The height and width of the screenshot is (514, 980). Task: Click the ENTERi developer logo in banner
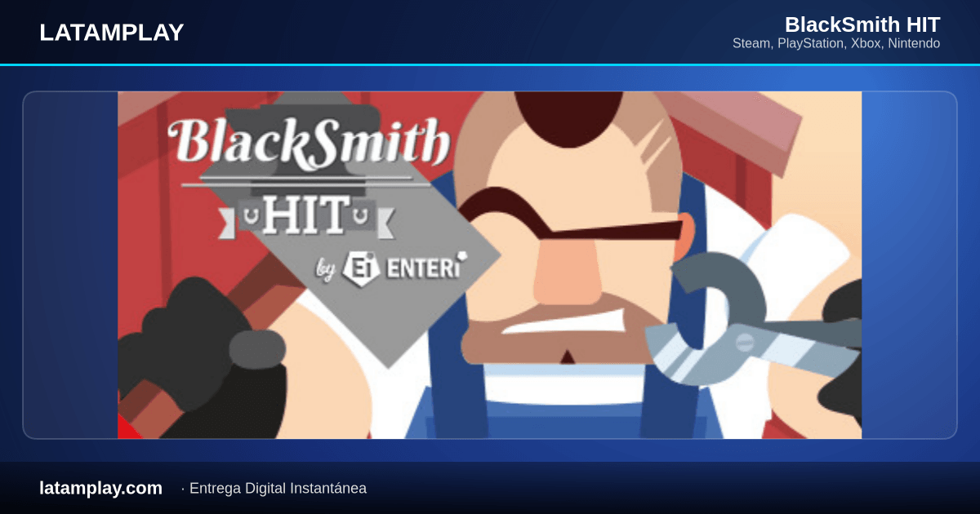405,268
